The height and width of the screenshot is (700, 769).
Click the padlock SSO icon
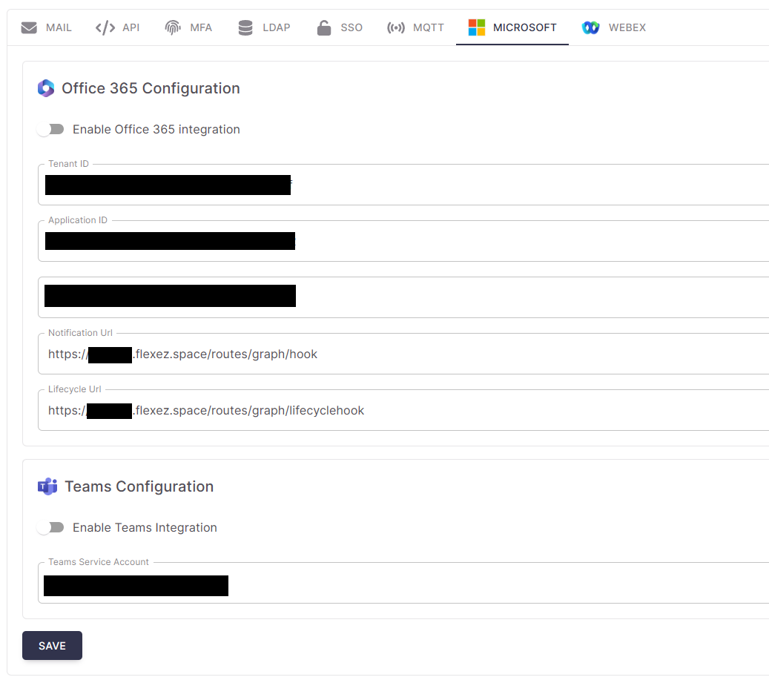(x=323, y=27)
